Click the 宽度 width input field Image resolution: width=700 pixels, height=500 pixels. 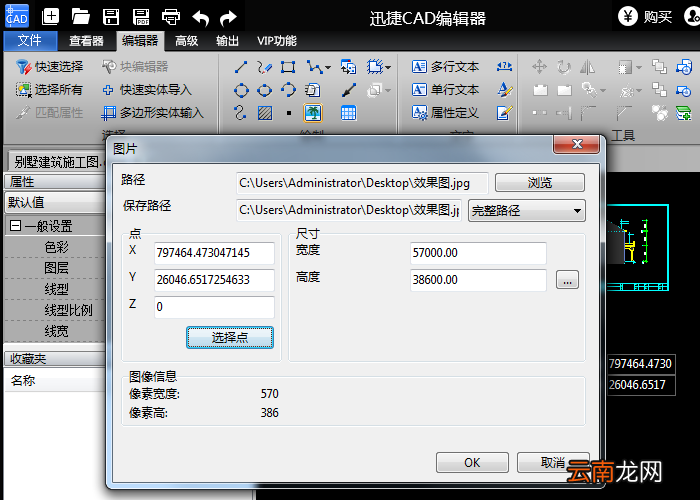pos(478,253)
